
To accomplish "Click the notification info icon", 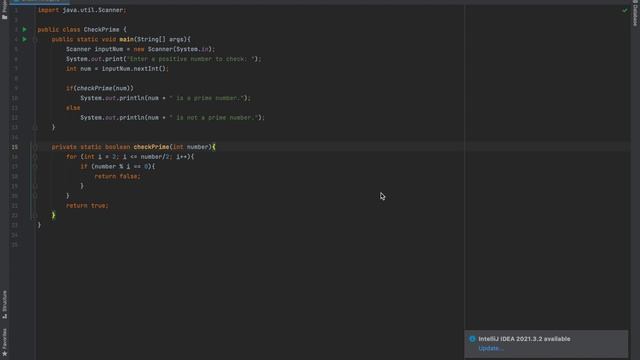I will (472, 339).
